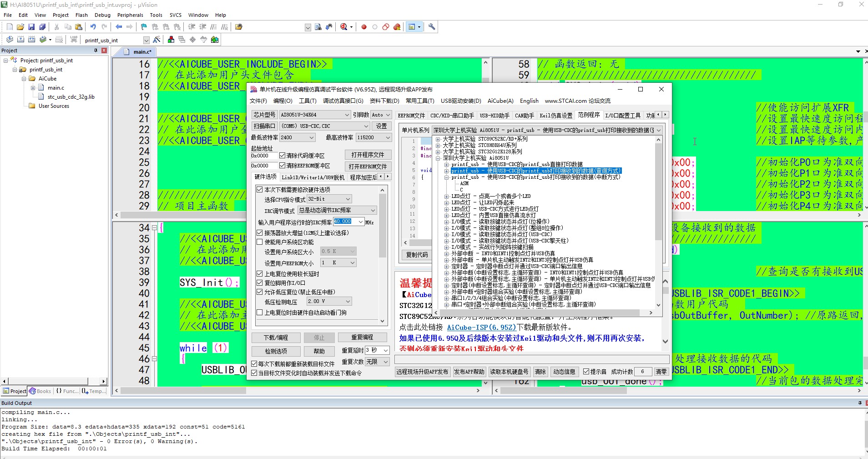The height and width of the screenshot is (459, 868).
Task: Switch to the EEPROM文件 tab
Action: [411, 116]
